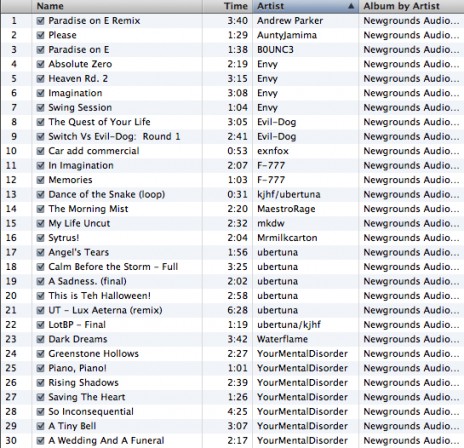Click the artist MaestroRage

pyautogui.click(x=286, y=209)
